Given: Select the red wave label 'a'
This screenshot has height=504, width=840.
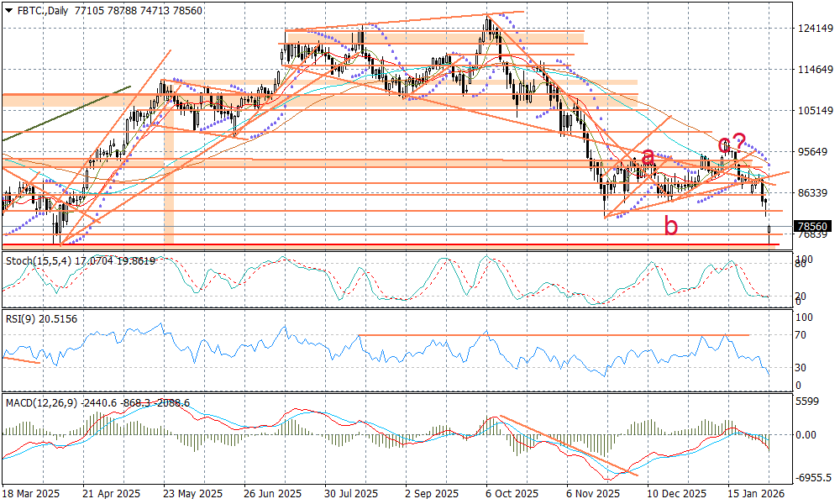Looking at the screenshot, I should tap(648, 157).
